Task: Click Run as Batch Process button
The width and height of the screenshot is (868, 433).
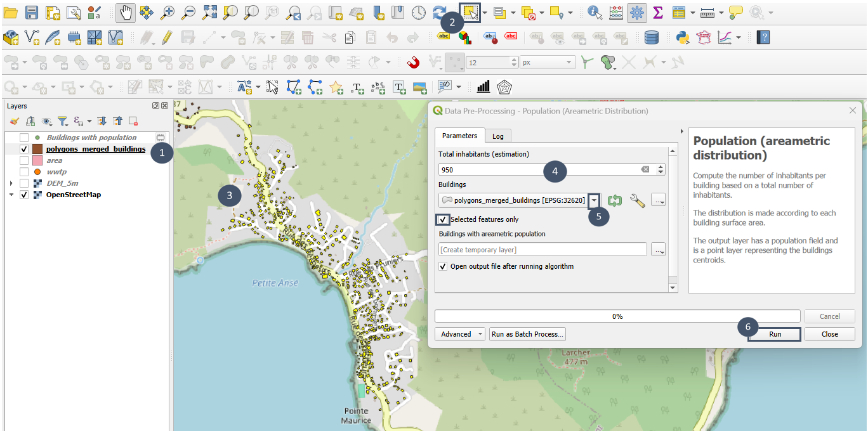Action: click(x=527, y=334)
